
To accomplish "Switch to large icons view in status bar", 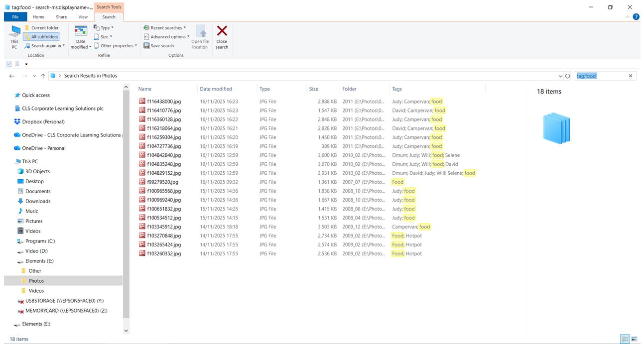I will (x=635, y=339).
